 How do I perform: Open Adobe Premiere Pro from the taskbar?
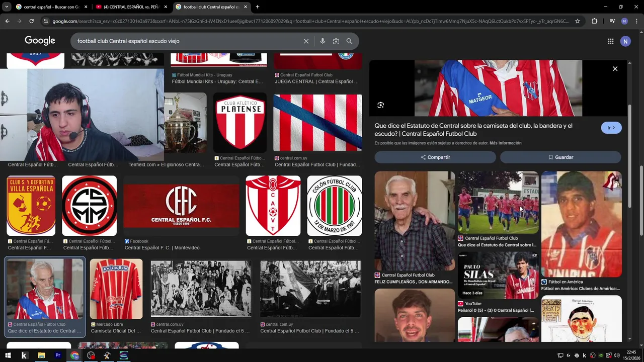pos(58,355)
